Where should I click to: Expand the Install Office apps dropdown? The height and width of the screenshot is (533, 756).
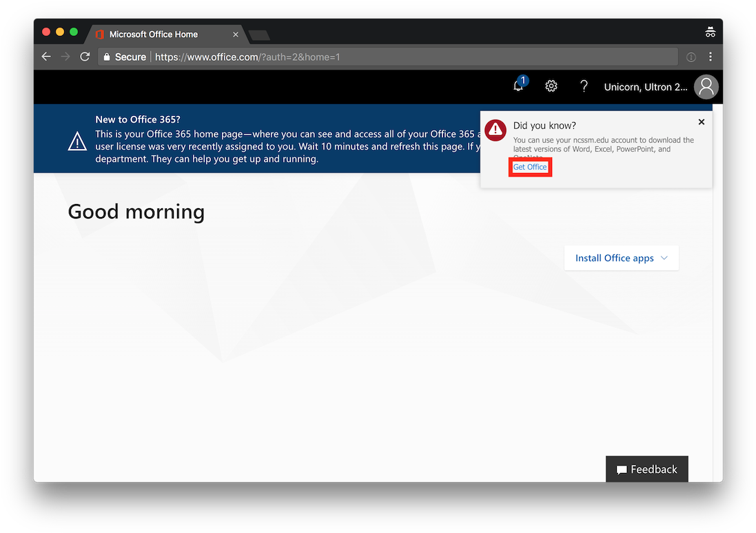click(621, 258)
